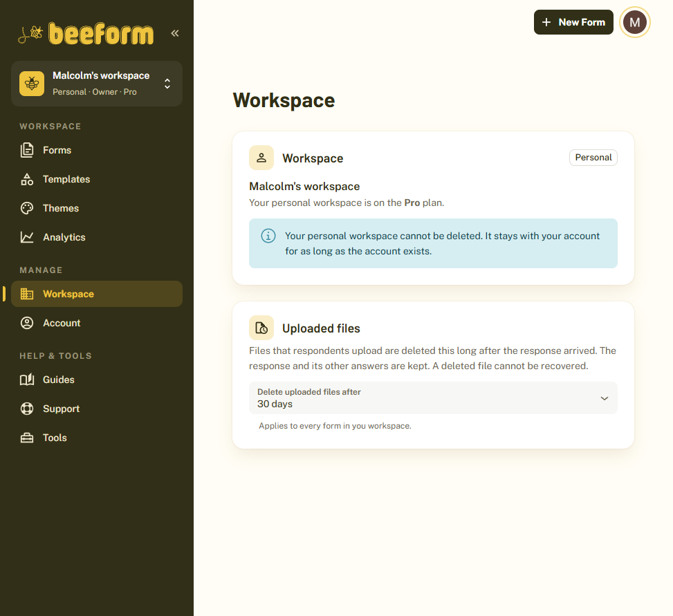673x616 pixels.
Task: Click the Templates shapes icon
Action: pos(27,179)
